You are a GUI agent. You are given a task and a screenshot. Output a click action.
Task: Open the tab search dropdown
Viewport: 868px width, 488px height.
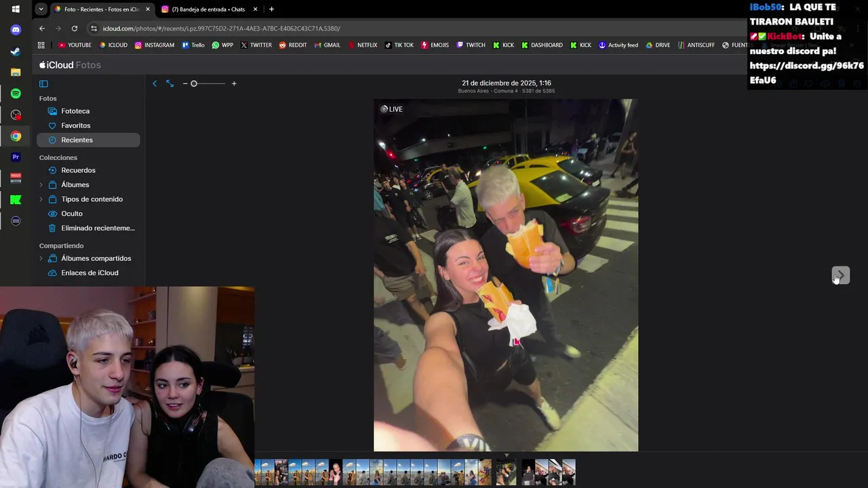[41, 9]
